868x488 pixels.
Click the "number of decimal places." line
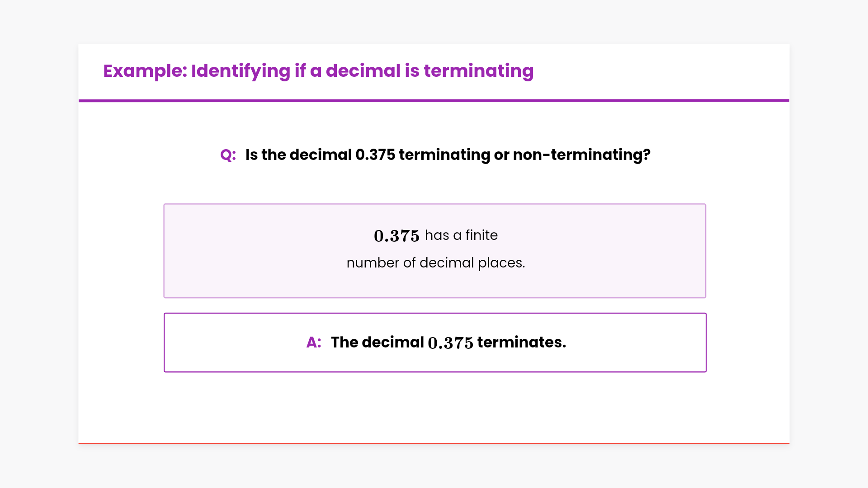[435, 263]
